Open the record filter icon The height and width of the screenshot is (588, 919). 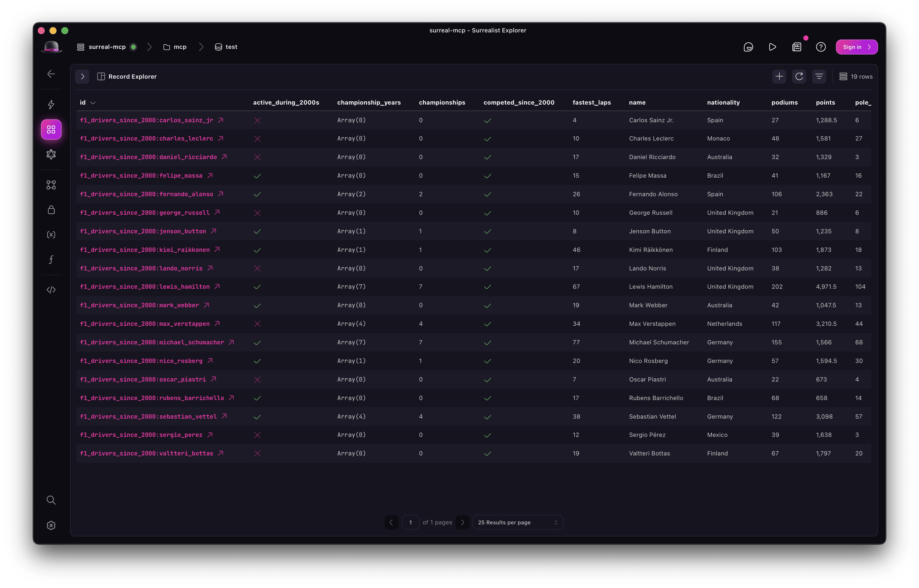[819, 77]
